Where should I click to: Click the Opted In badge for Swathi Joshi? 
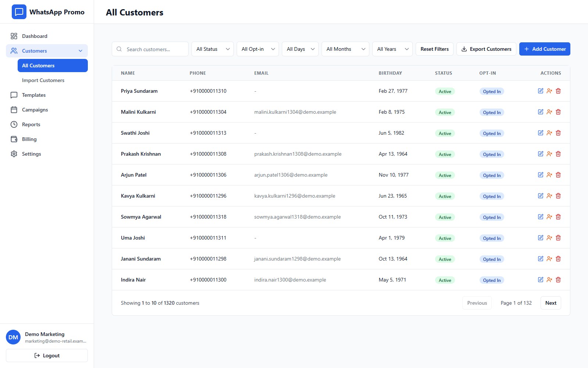[x=492, y=133]
